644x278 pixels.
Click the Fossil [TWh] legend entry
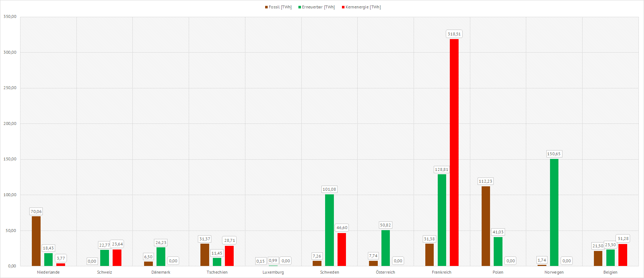point(278,7)
